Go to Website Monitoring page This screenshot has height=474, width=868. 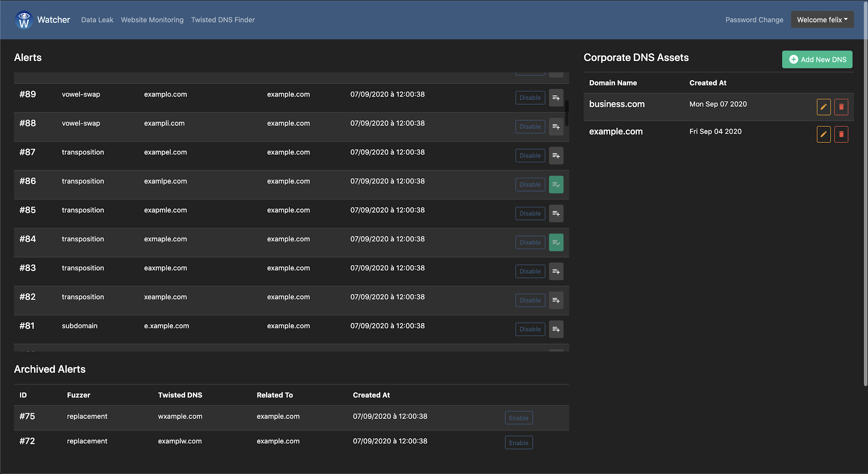tap(152, 20)
